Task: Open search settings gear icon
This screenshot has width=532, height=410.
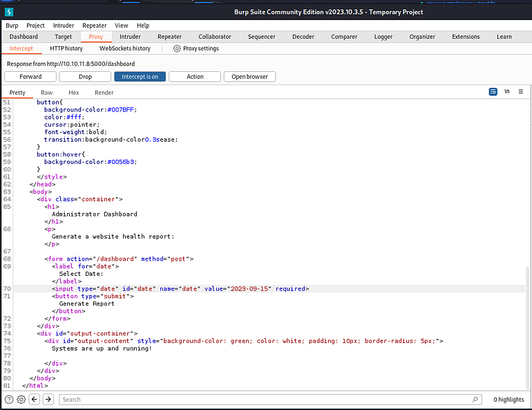Action: coord(21,400)
